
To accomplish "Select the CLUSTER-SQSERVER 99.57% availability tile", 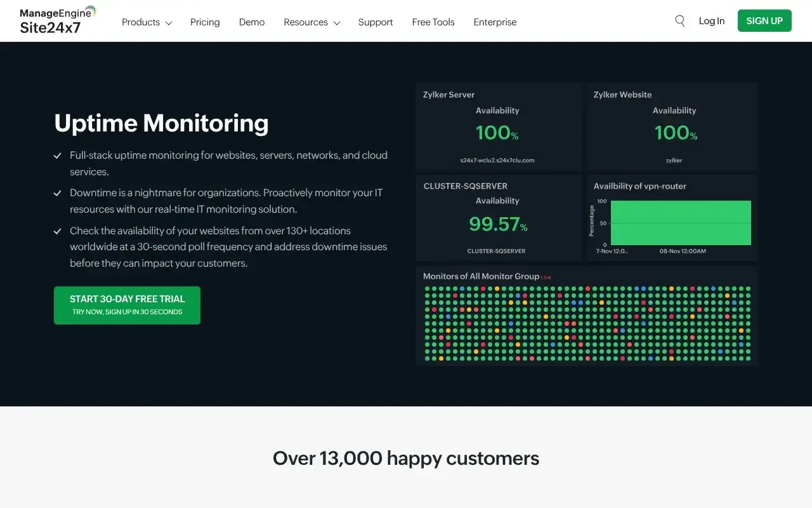I will pyautogui.click(x=498, y=218).
